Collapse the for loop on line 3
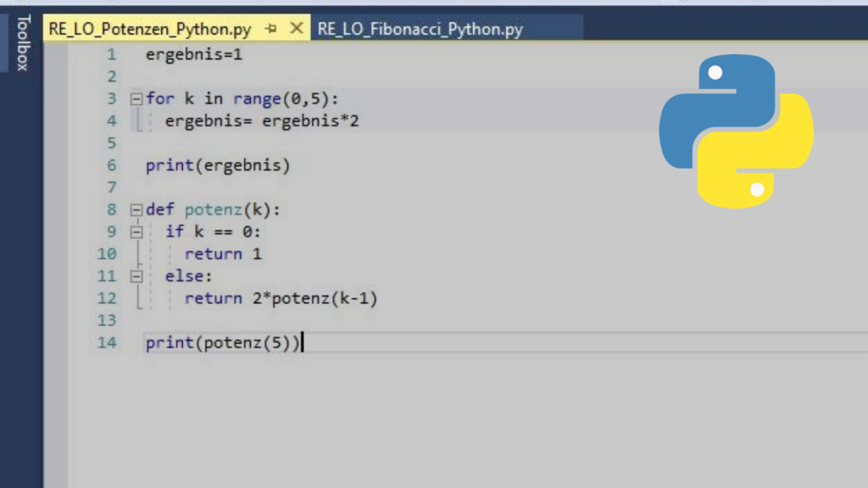868x488 pixels. click(136, 99)
